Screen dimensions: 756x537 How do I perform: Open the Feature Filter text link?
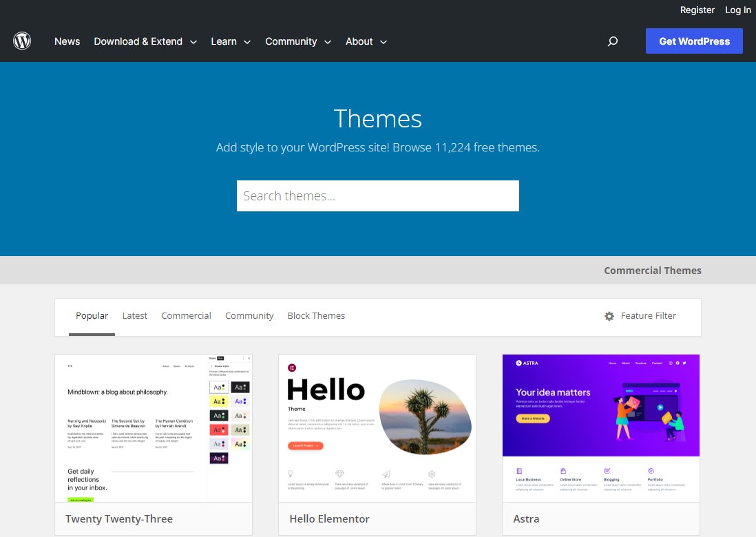point(648,316)
